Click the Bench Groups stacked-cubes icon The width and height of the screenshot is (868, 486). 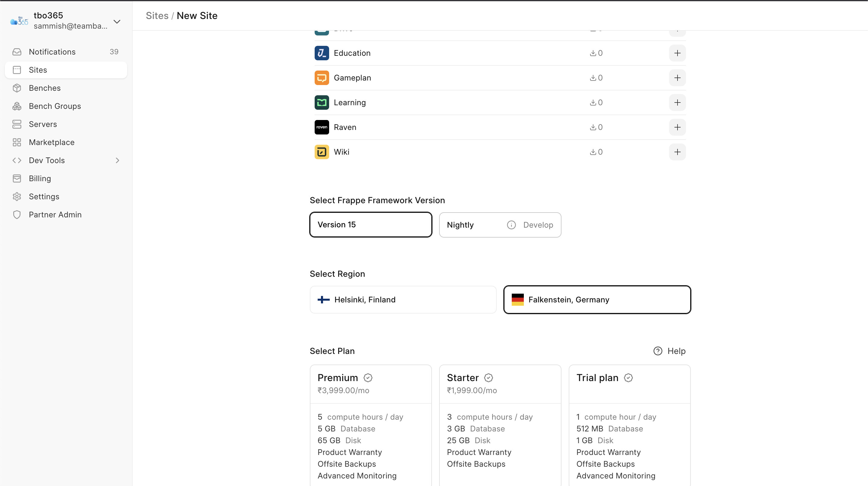click(17, 106)
